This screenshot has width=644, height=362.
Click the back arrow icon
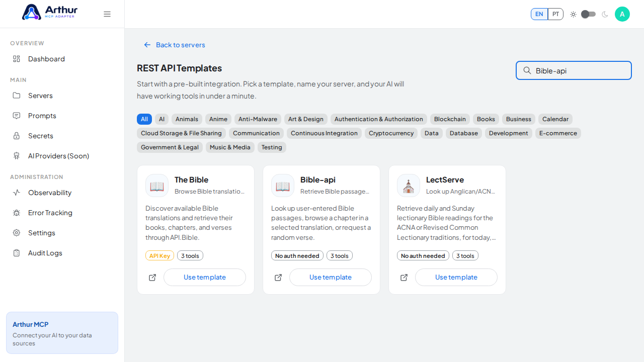point(147,45)
